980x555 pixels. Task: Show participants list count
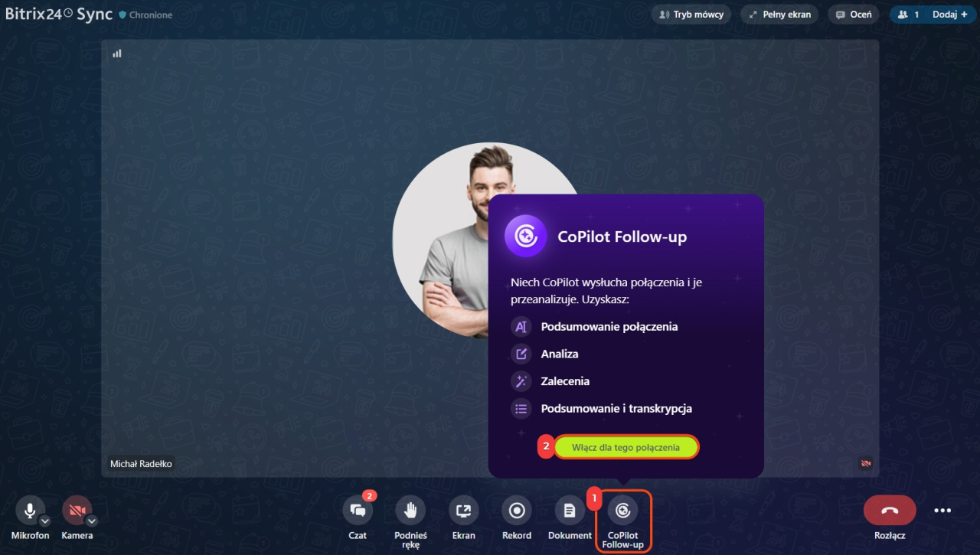click(x=908, y=15)
